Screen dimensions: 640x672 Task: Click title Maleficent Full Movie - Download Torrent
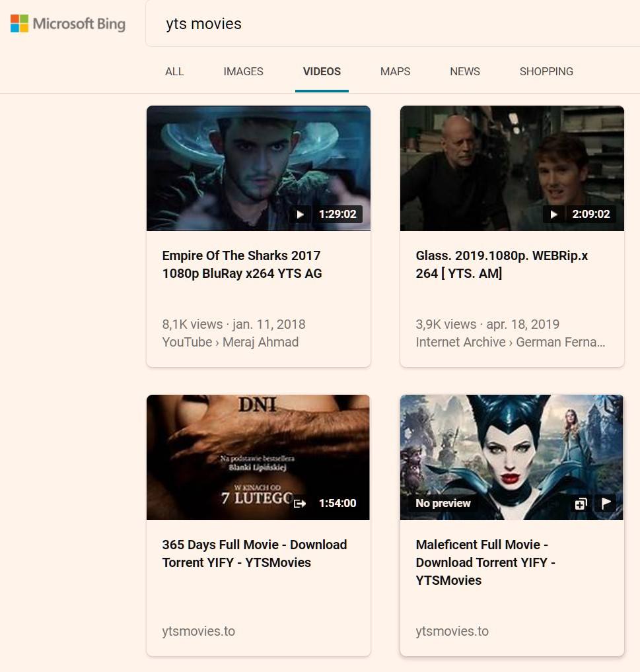(x=485, y=562)
